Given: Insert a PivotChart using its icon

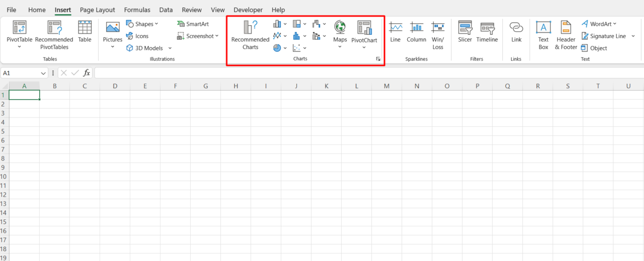Looking at the screenshot, I should point(364,27).
